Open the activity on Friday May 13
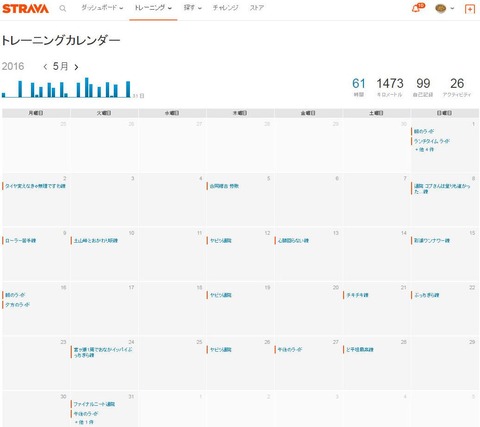480x427 pixels. (x=293, y=240)
